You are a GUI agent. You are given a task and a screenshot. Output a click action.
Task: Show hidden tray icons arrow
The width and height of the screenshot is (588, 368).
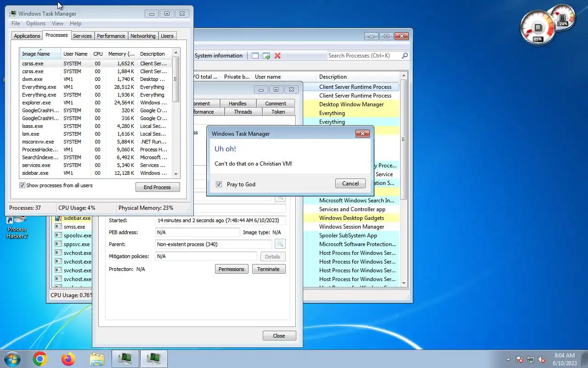click(x=508, y=359)
